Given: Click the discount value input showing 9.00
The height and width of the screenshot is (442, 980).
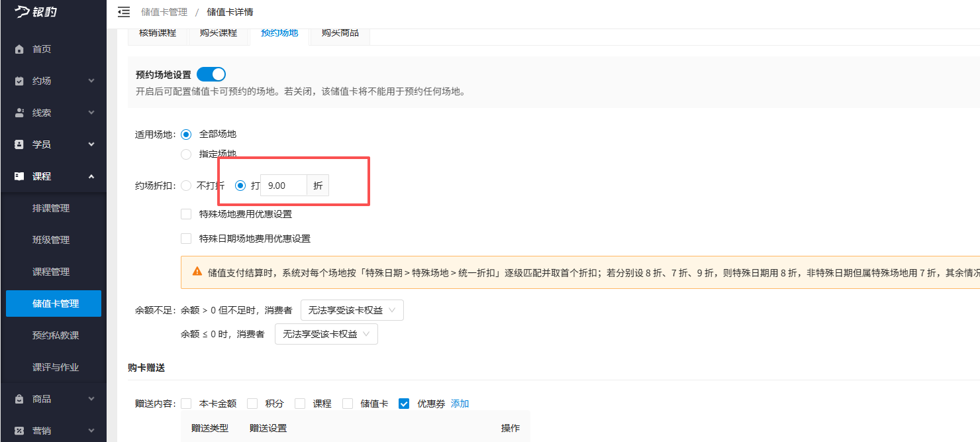Looking at the screenshot, I should click(x=283, y=185).
